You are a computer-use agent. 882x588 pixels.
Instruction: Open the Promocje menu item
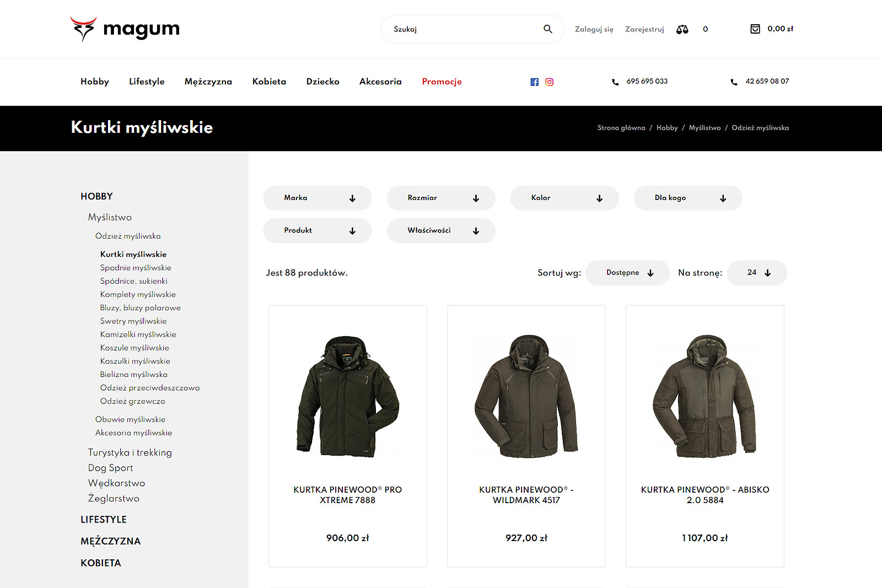442,82
